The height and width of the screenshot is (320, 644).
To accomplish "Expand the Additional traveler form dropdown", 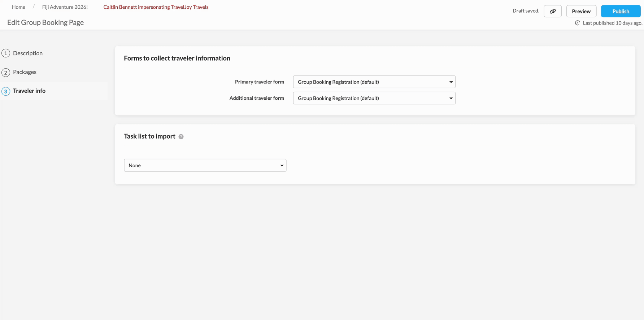I will [x=374, y=98].
